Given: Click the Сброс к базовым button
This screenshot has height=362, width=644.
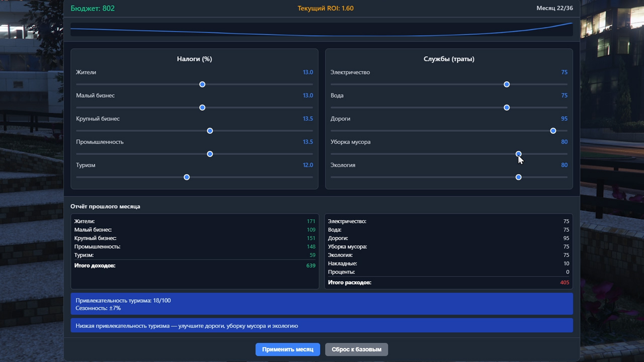Looking at the screenshot, I should [356, 349].
